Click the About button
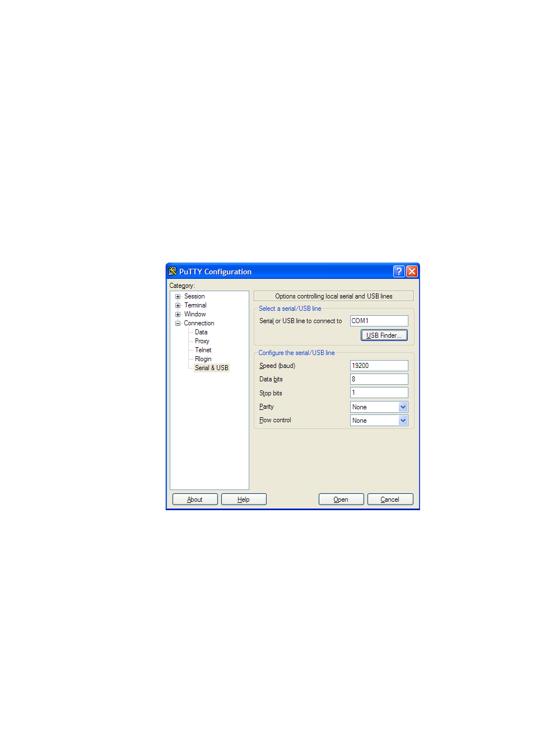 coord(195,500)
